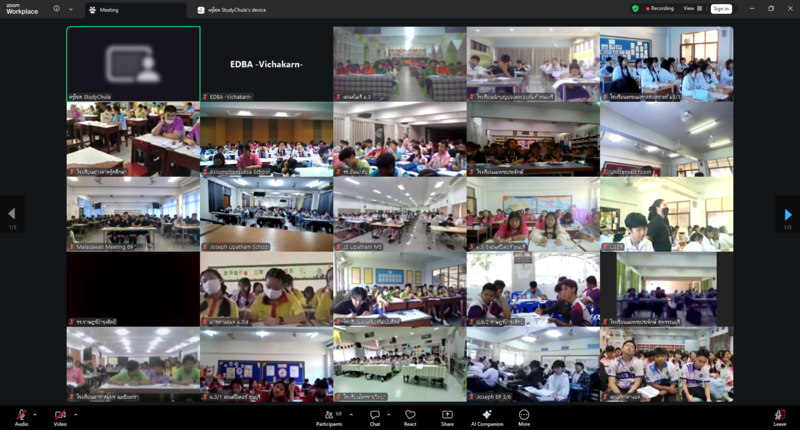Go to next gallery page arrow
The height and width of the screenshot is (430, 800).
(x=788, y=214)
